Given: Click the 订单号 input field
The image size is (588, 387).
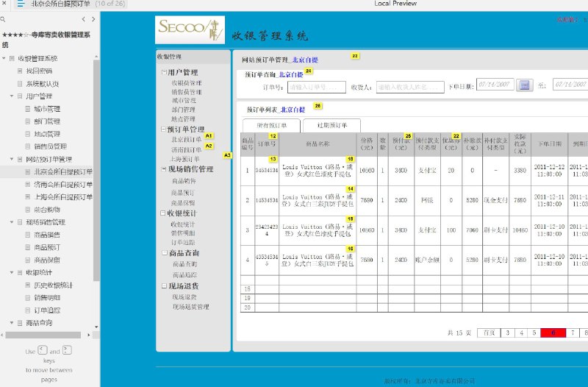Looking at the screenshot, I should click(x=317, y=87).
